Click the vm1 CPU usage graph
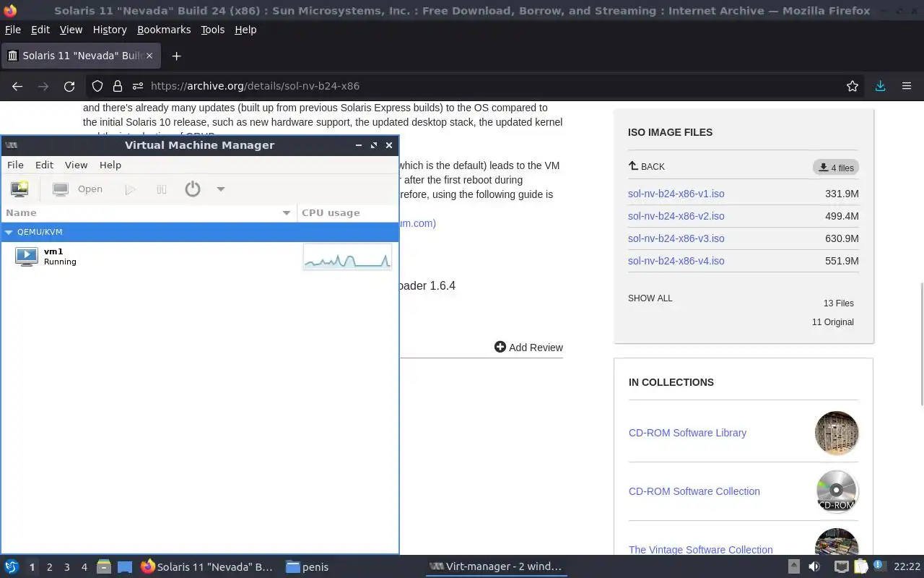The image size is (924, 578). pos(347,256)
